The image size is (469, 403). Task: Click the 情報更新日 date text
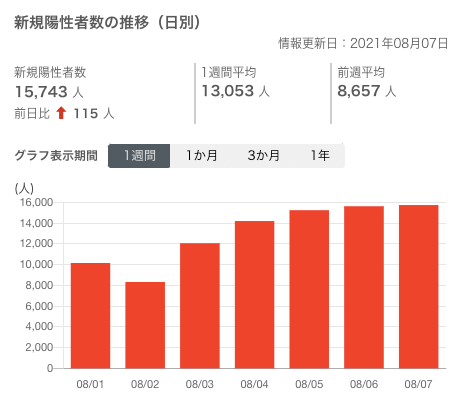pyautogui.click(x=363, y=43)
